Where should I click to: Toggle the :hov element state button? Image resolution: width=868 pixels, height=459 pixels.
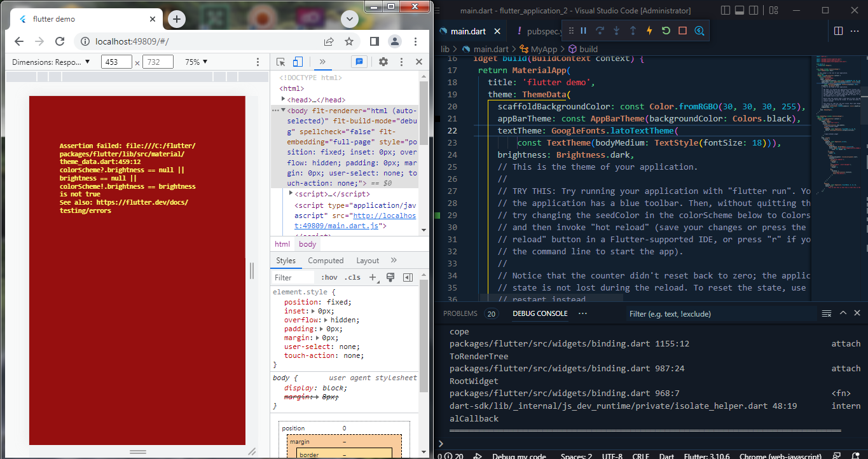pyautogui.click(x=329, y=278)
